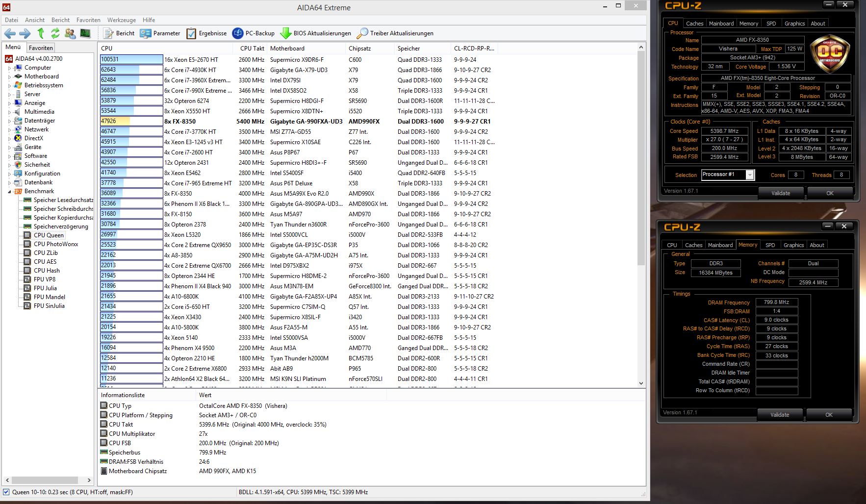Open Treiber Aktualisierungen driver updates
This screenshot has width=866, height=504.
pos(395,33)
